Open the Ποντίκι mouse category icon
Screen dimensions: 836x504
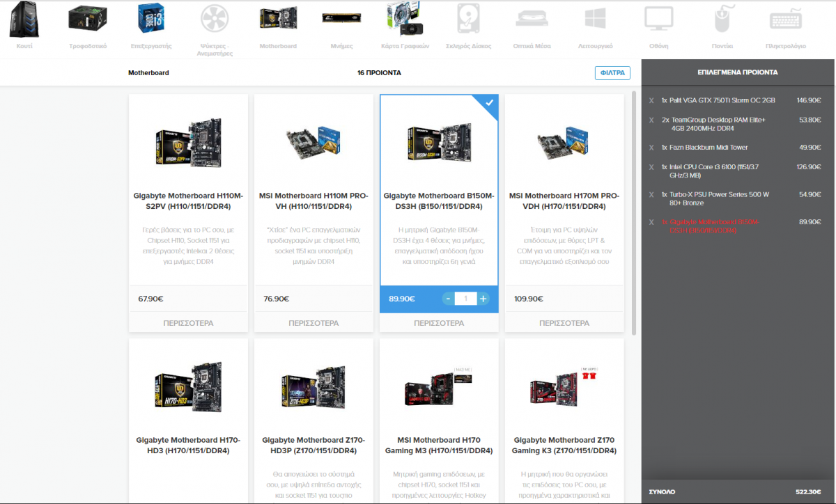[x=722, y=19]
